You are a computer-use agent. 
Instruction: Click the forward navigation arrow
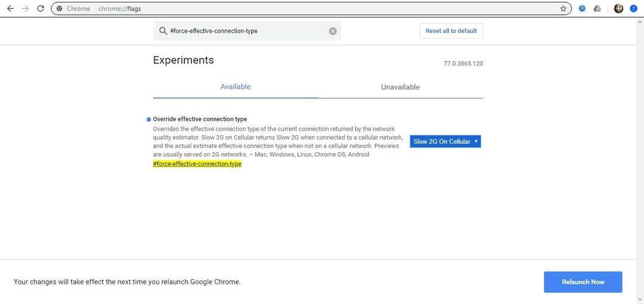[25, 8]
